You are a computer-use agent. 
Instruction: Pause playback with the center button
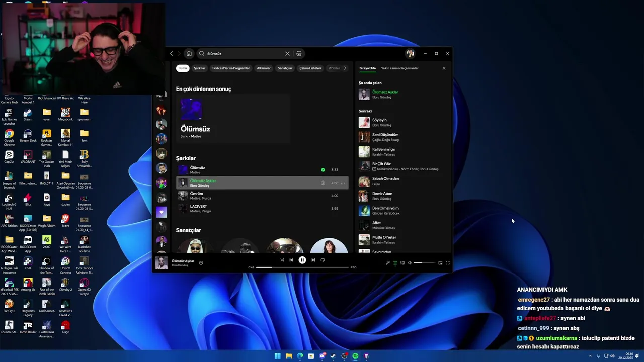302,260
